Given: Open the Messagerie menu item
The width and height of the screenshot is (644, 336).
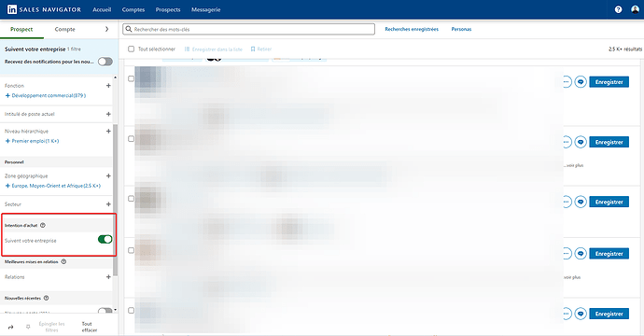Looking at the screenshot, I should coord(205,9).
